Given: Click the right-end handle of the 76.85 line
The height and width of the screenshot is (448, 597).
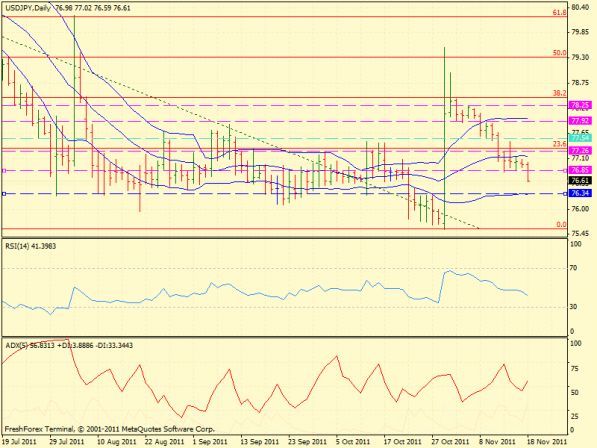Looking at the screenshot, I should point(564,171).
